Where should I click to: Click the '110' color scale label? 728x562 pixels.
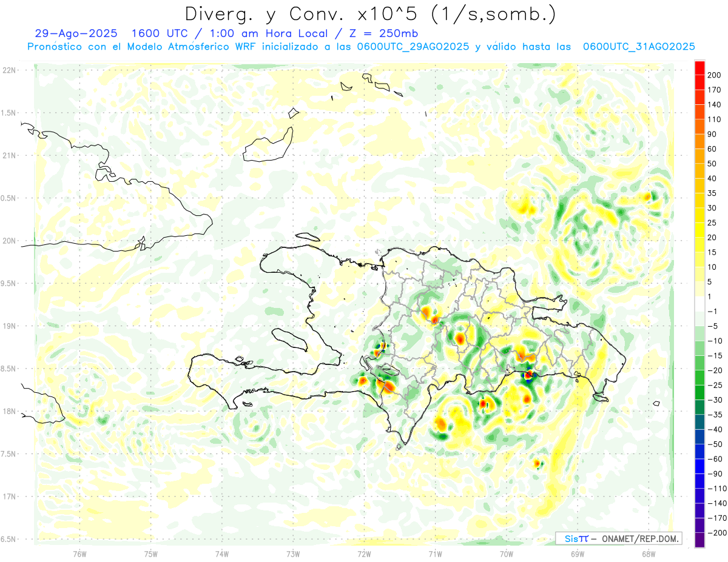click(x=714, y=119)
